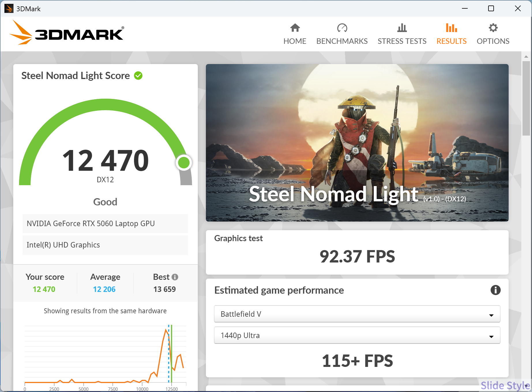Click the DX12 label under the score
The width and height of the screenshot is (532, 392).
click(x=105, y=180)
